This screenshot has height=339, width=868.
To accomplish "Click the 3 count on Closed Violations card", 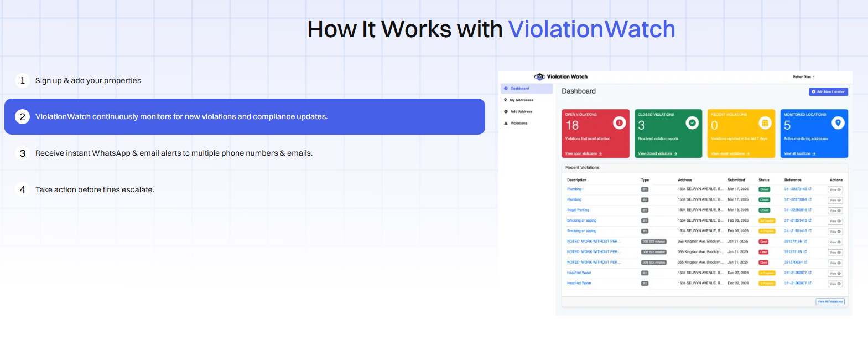I will 641,125.
